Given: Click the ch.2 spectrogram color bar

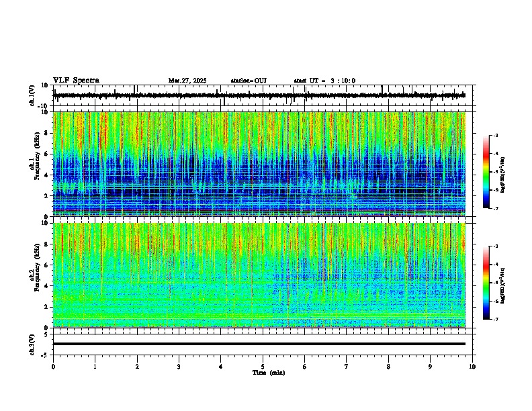Looking at the screenshot, I should 486,283.
